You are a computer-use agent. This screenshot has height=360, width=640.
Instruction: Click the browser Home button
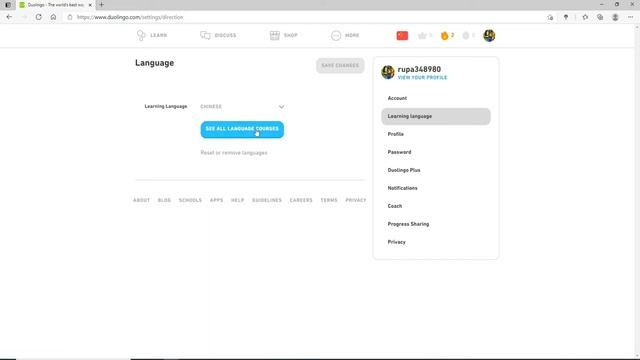point(53,17)
